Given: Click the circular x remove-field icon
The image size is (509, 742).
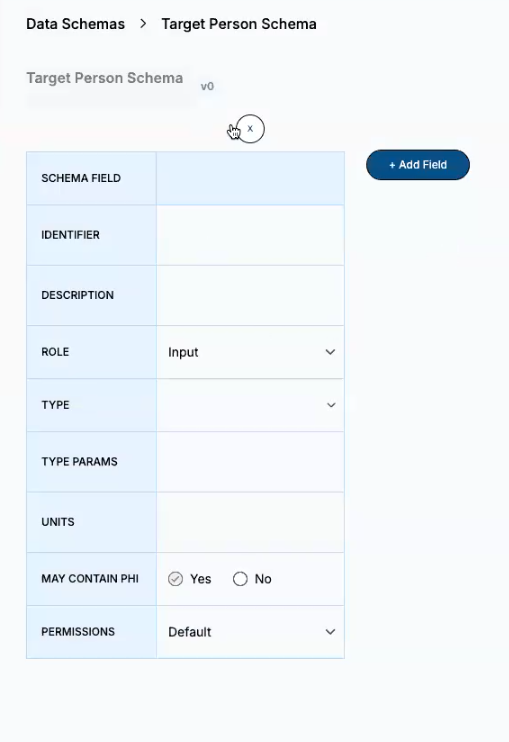Looking at the screenshot, I should 250,129.
